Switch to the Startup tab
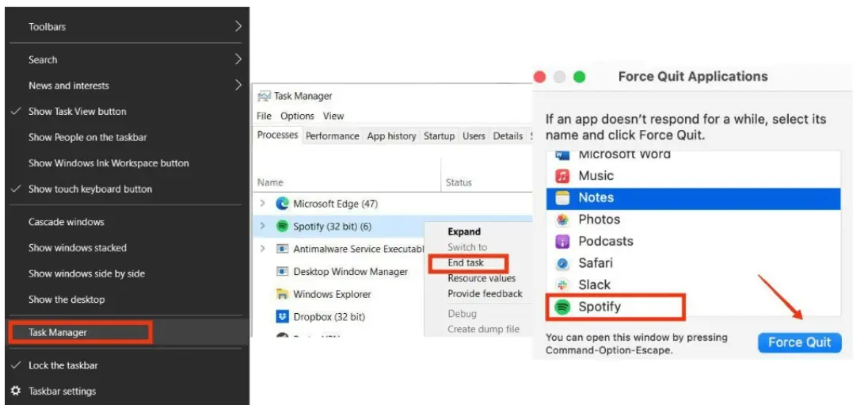Viewport: 868px width, 405px height. (439, 136)
